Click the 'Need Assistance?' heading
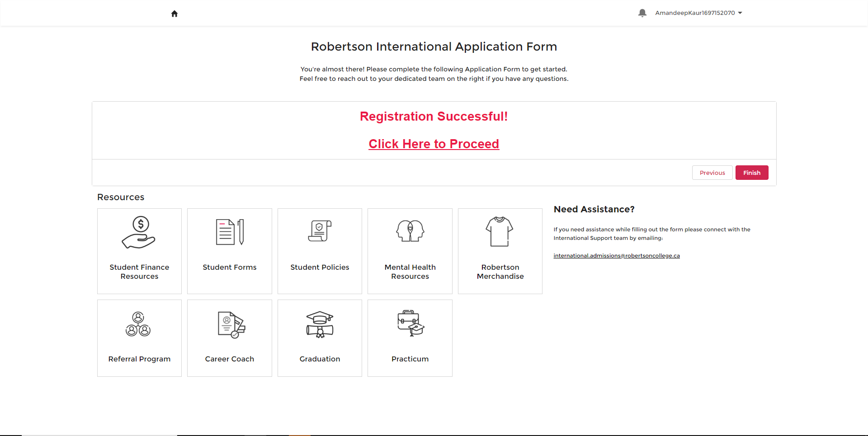This screenshot has height=436, width=868. [594, 209]
